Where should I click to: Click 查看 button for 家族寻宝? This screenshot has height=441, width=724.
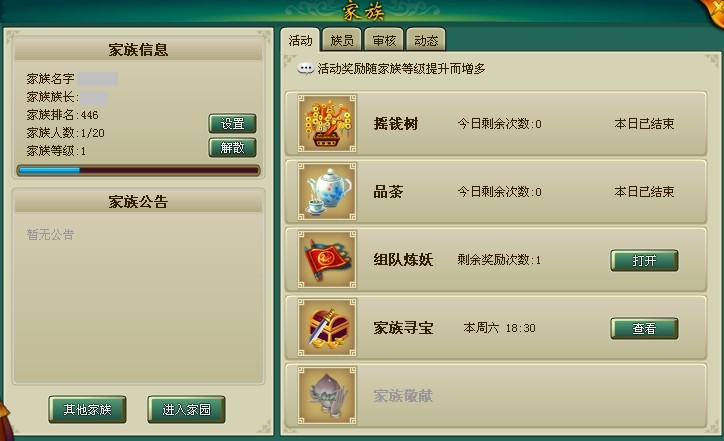[644, 328]
